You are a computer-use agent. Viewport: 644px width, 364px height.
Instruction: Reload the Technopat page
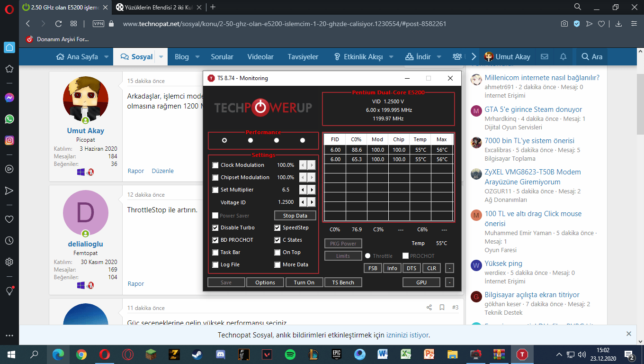[58, 24]
